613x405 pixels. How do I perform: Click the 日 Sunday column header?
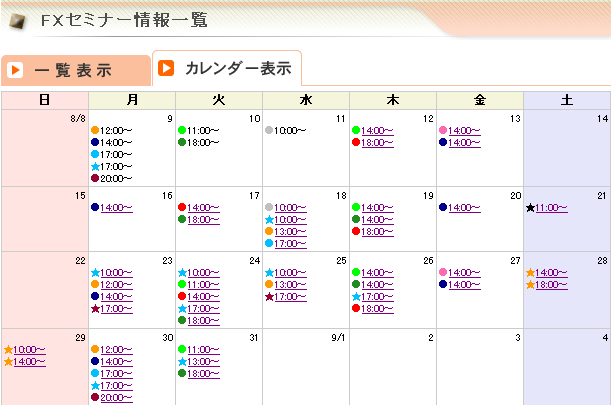pos(45,100)
